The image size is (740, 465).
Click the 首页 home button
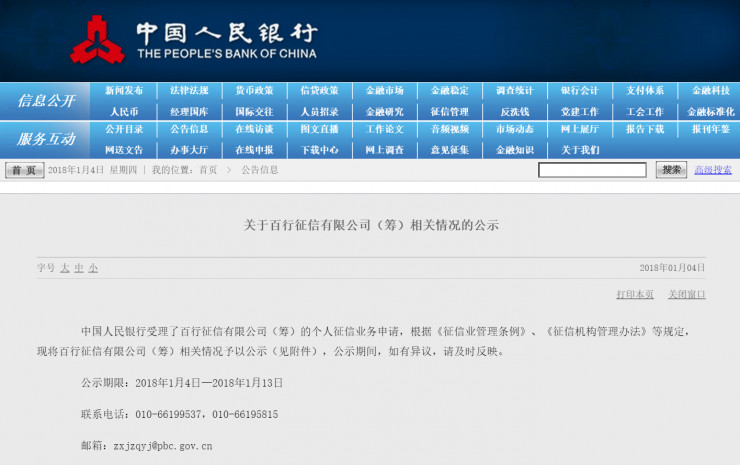[x=25, y=170]
